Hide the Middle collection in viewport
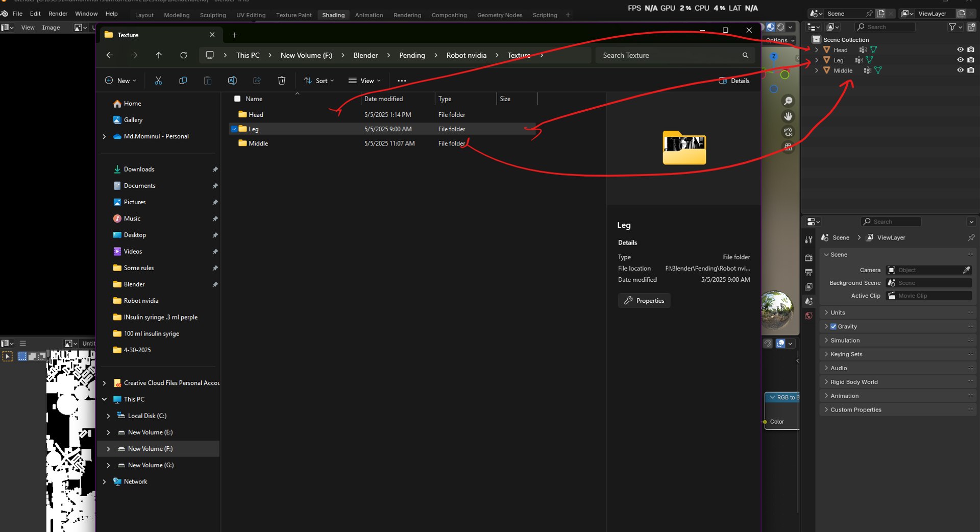 960,70
